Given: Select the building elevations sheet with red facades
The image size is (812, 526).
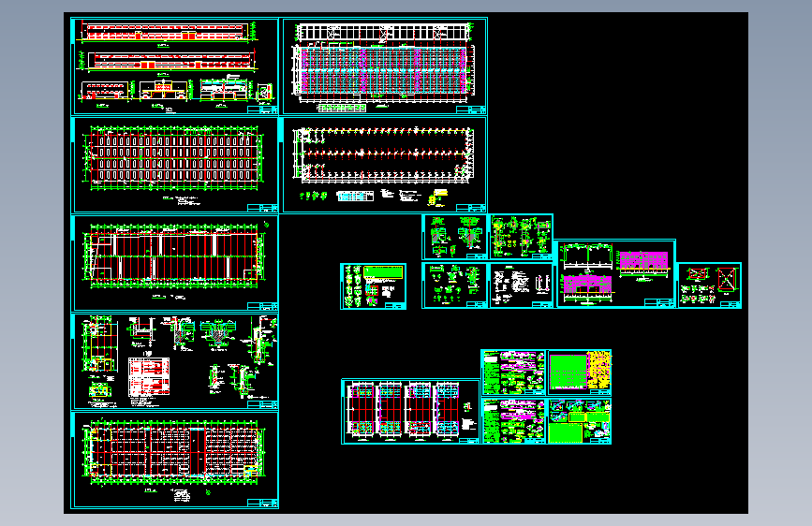Looking at the screenshot, I should click(x=174, y=66).
